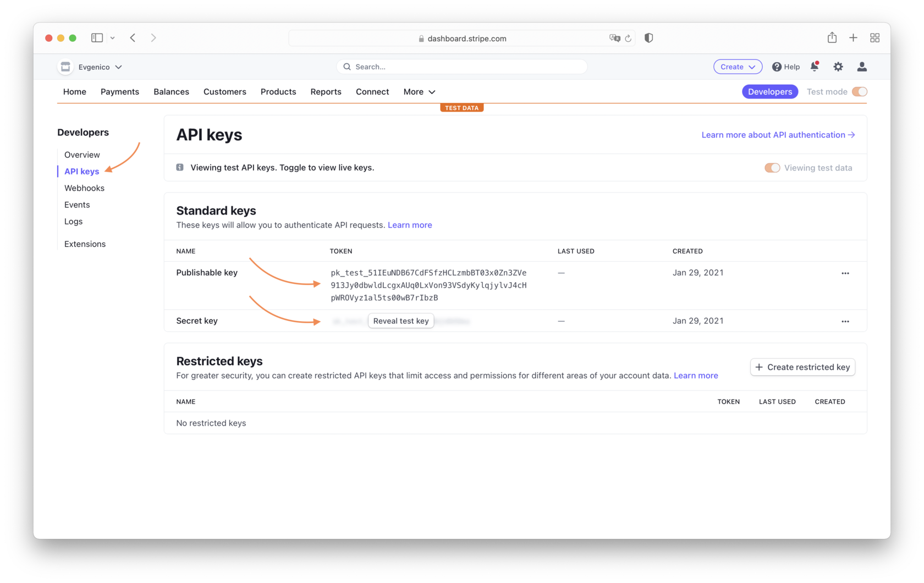Click the TEST DATA badge
Screen dimensions: 924x583
click(x=462, y=108)
